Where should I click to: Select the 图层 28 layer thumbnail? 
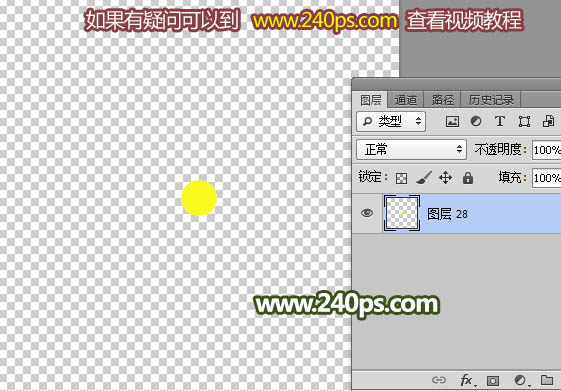(402, 213)
